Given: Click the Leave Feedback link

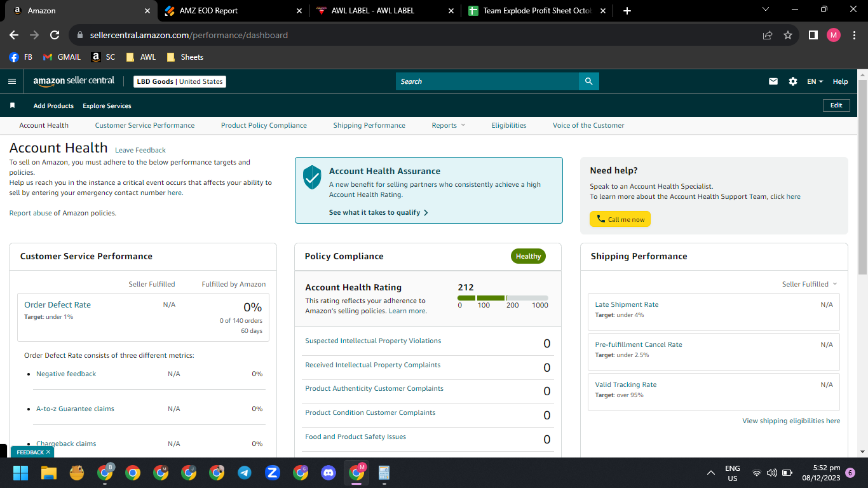Looking at the screenshot, I should coord(140,150).
